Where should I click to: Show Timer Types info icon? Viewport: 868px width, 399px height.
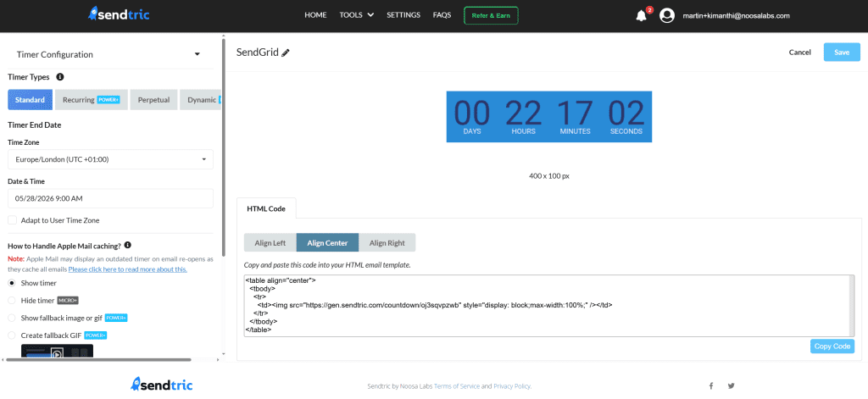[x=60, y=77]
